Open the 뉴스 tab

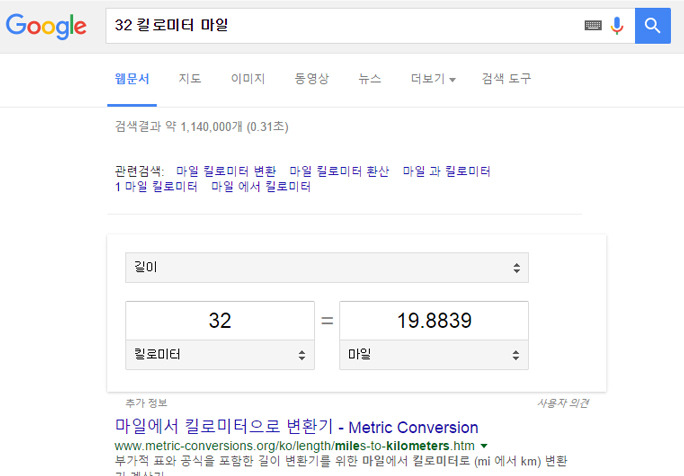pos(369,79)
